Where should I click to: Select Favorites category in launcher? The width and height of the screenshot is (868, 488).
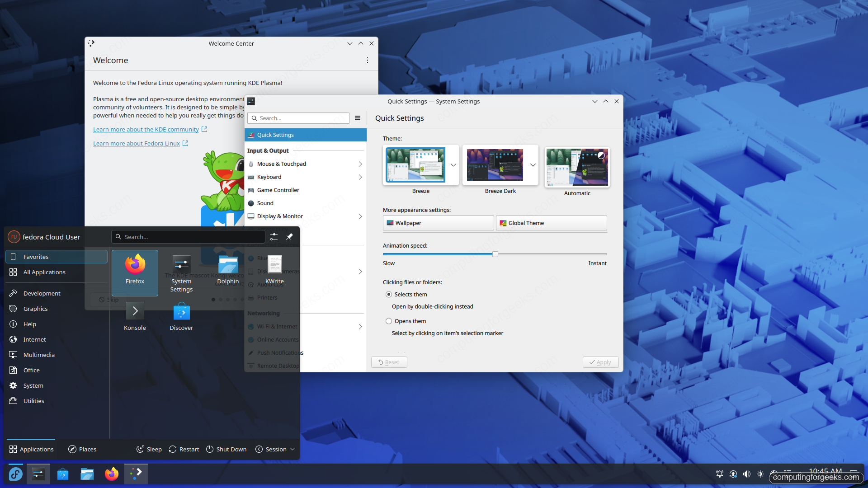tap(57, 257)
